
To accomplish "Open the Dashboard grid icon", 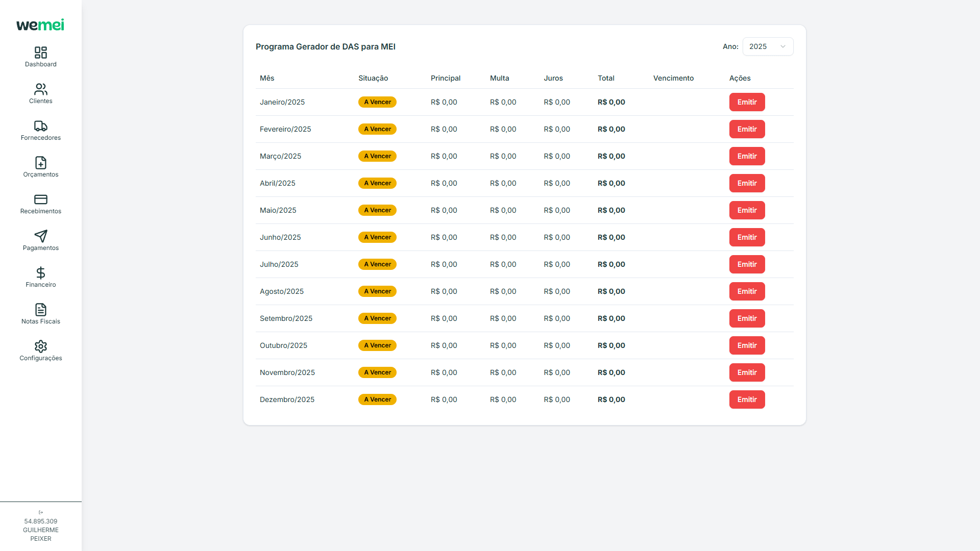I will click(41, 53).
